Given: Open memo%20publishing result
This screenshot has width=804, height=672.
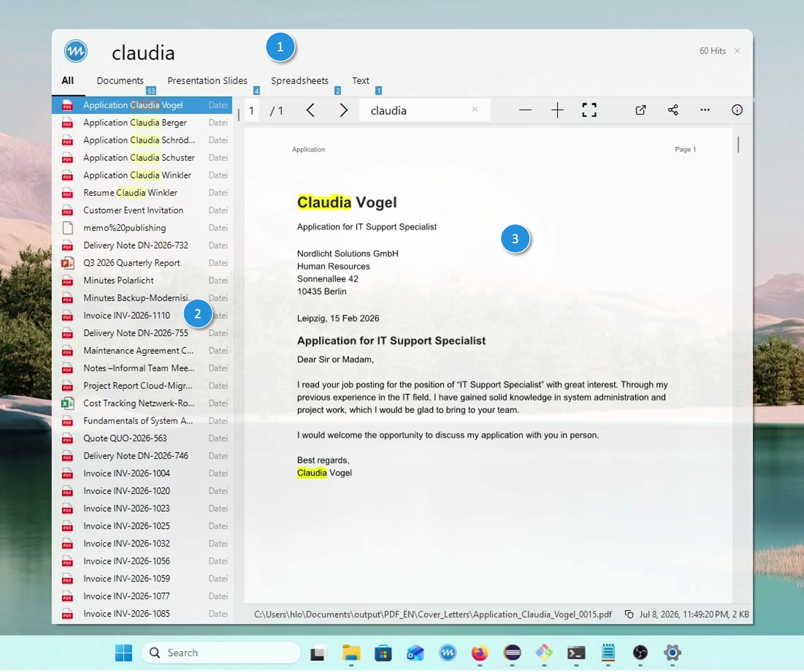Looking at the screenshot, I should click(x=142, y=228).
